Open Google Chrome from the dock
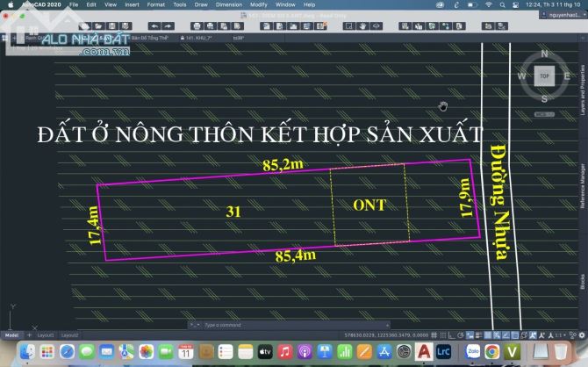The width and height of the screenshot is (588, 367). 494,352
